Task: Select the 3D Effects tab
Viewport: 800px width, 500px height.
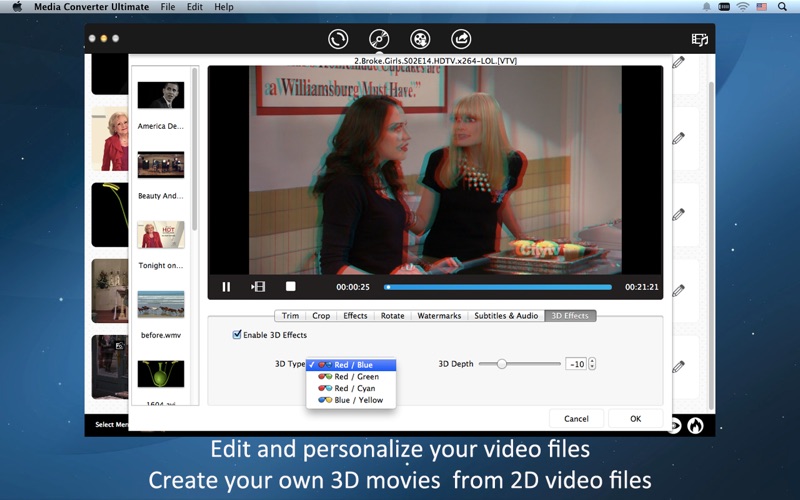Action: (x=570, y=316)
